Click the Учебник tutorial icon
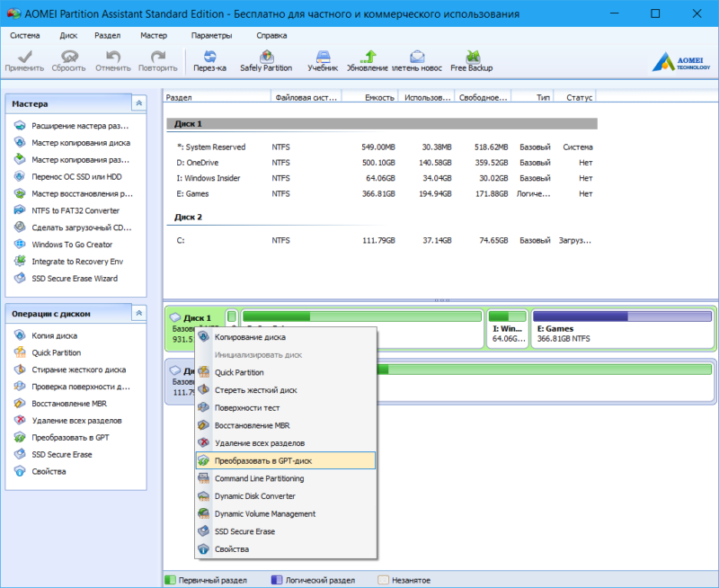Image resolution: width=719 pixels, height=588 pixels. [x=323, y=59]
